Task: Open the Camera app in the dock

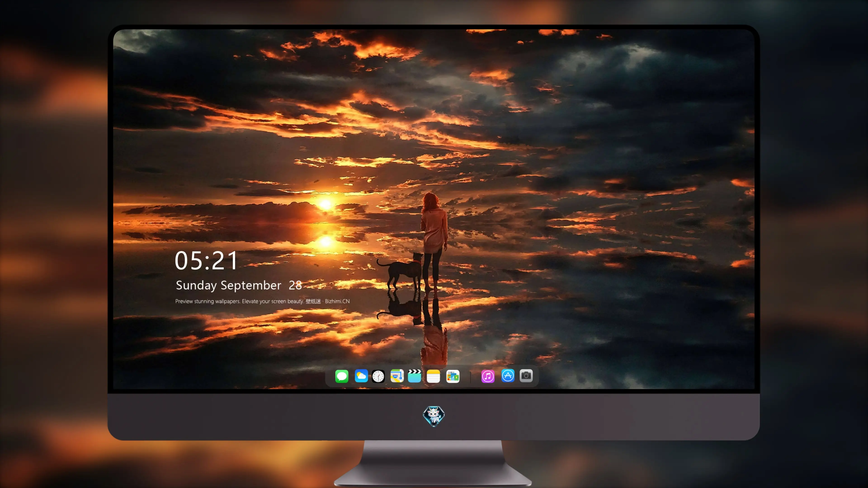Action: [526, 376]
